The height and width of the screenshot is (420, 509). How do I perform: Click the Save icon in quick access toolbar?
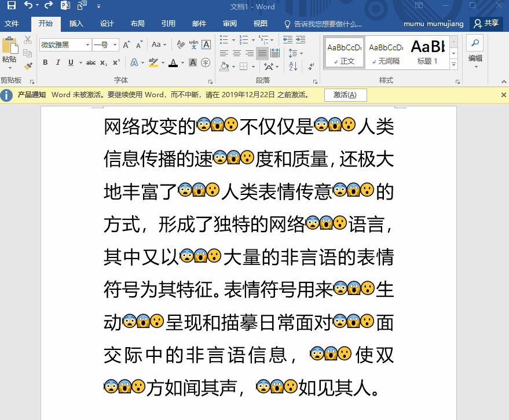tap(12, 6)
